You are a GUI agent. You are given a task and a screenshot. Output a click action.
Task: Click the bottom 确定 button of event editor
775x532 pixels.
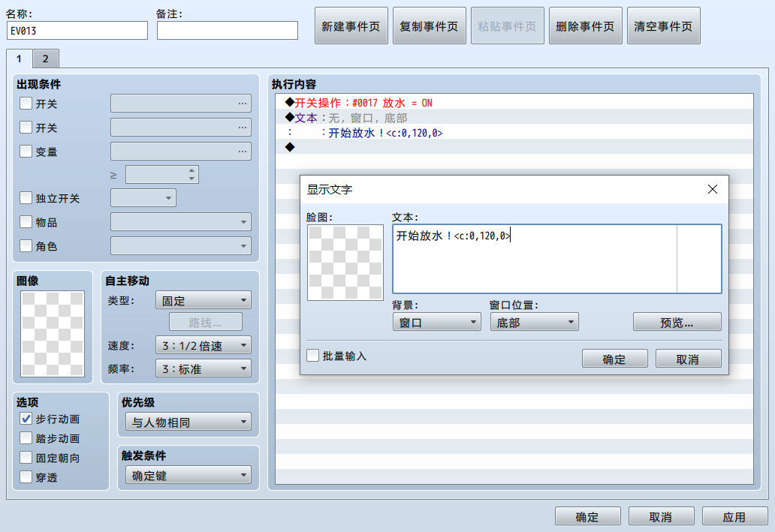click(x=588, y=516)
